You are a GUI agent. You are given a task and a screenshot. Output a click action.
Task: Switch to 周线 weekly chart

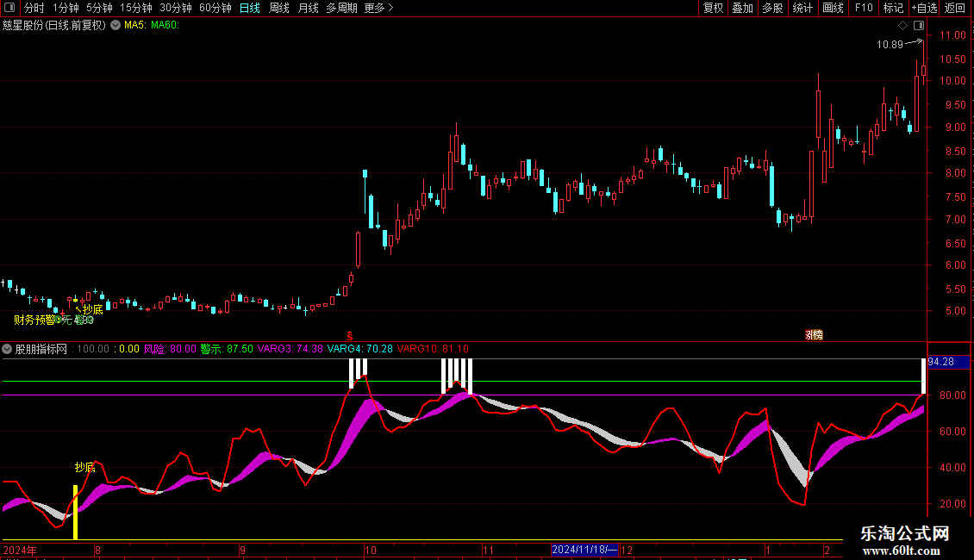pos(279,8)
